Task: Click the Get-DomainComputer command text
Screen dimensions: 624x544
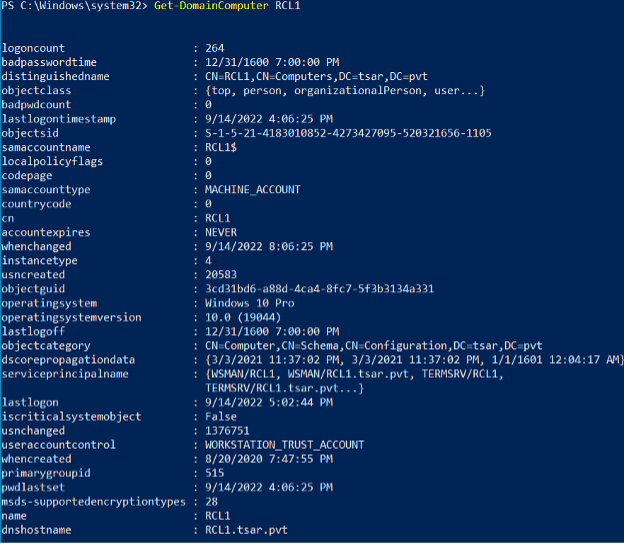Action: coord(211,6)
